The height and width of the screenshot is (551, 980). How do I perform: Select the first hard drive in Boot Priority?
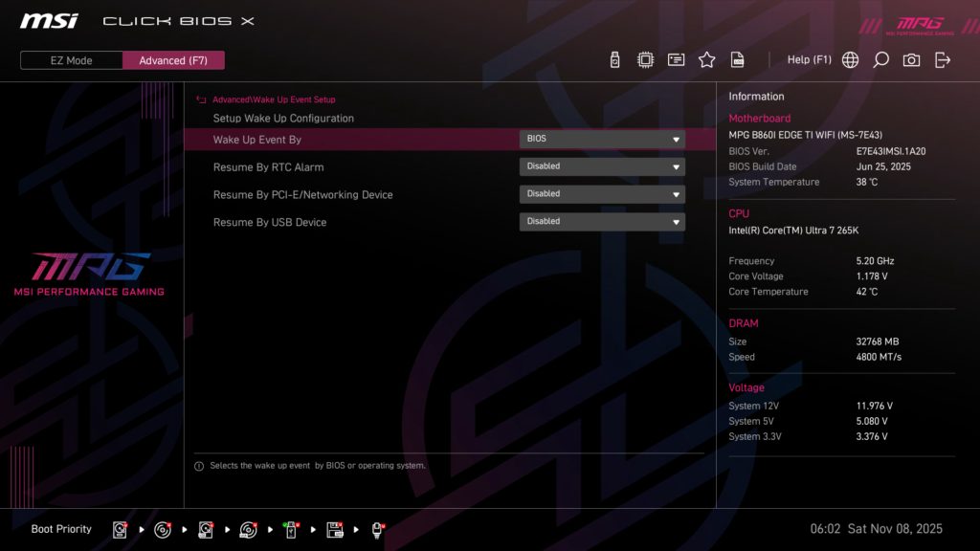point(120,528)
